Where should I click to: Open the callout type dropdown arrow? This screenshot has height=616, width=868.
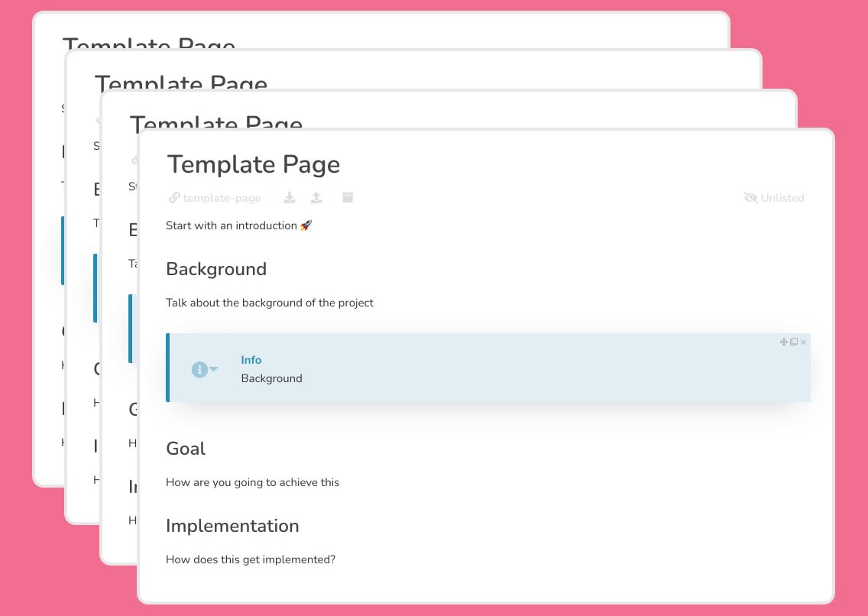tap(214, 369)
